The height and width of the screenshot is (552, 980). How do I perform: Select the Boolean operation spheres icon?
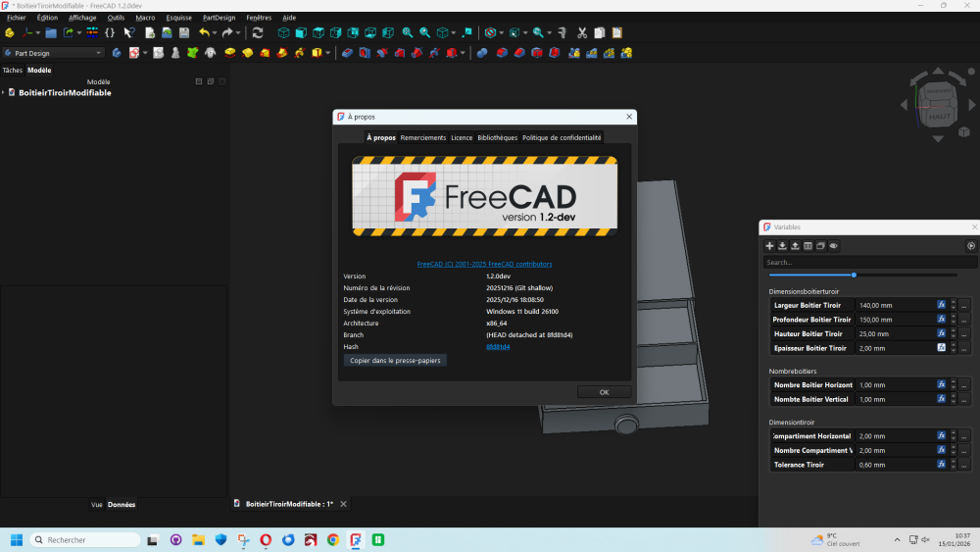point(482,53)
